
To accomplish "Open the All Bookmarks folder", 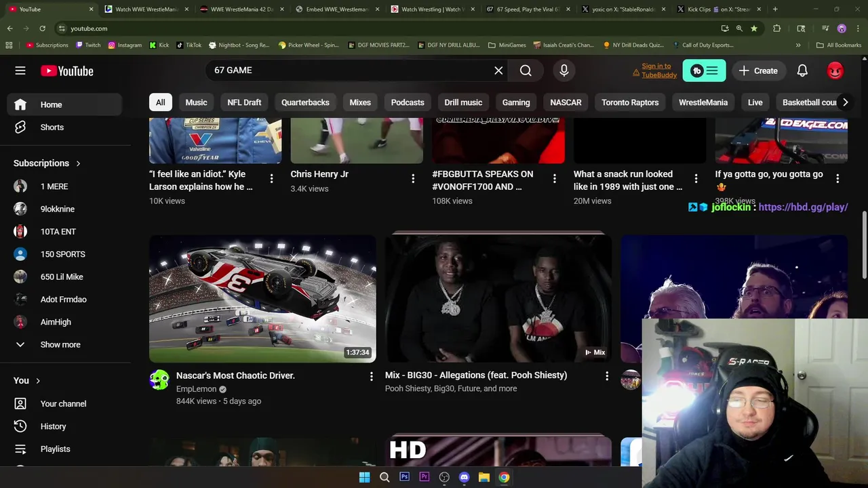I will [839, 45].
